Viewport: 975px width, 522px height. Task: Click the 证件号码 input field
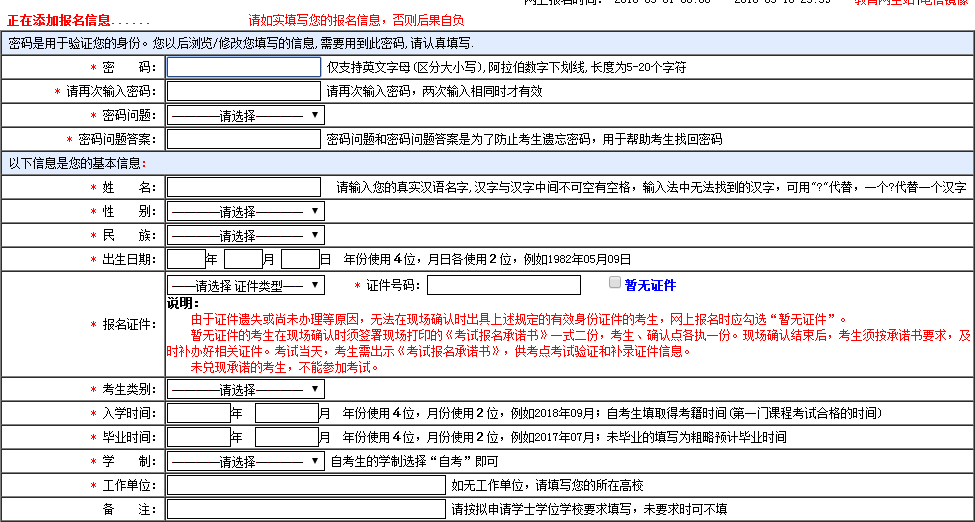click(504, 285)
